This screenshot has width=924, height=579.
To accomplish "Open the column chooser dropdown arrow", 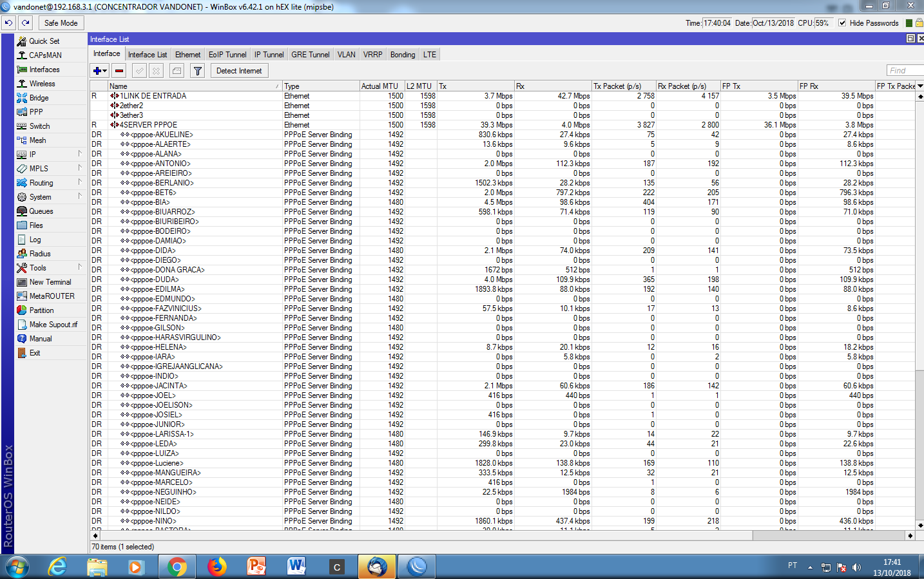I will (x=919, y=86).
